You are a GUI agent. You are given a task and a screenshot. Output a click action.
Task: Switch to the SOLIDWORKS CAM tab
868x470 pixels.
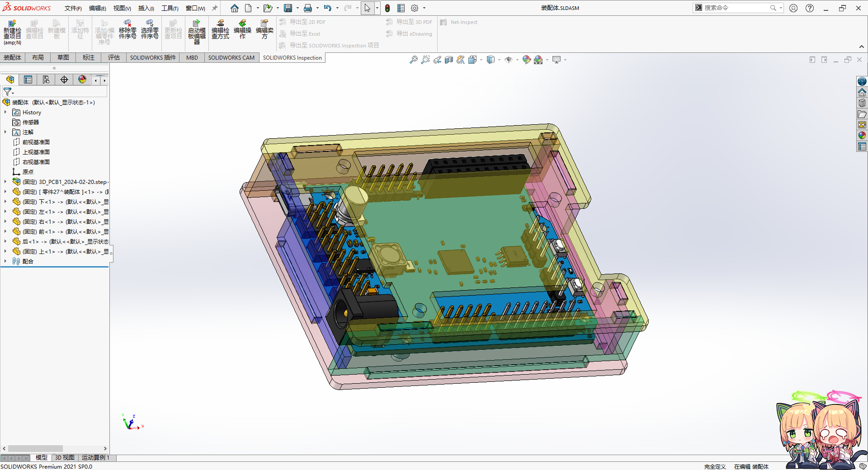point(231,57)
